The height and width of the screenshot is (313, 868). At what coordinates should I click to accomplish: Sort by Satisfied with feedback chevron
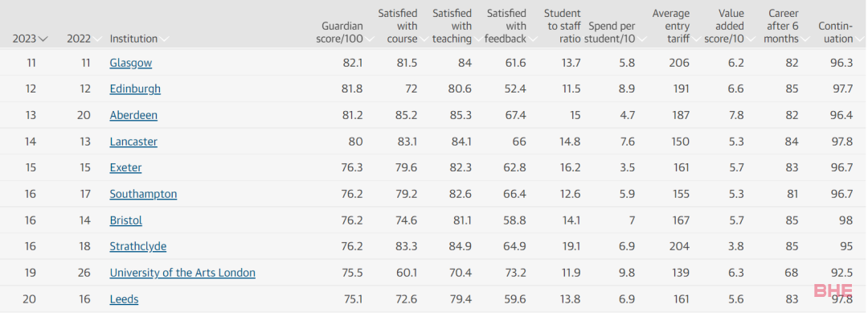point(533,39)
